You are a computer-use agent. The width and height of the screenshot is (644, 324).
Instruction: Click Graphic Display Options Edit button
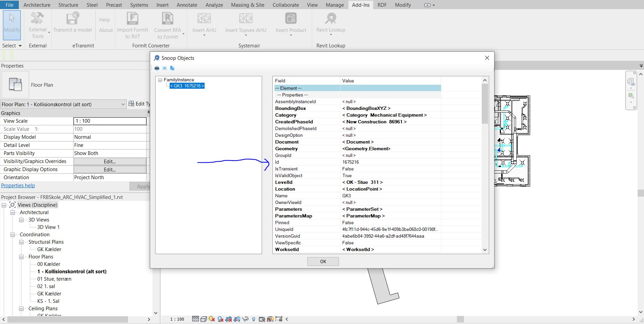tap(110, 170)
